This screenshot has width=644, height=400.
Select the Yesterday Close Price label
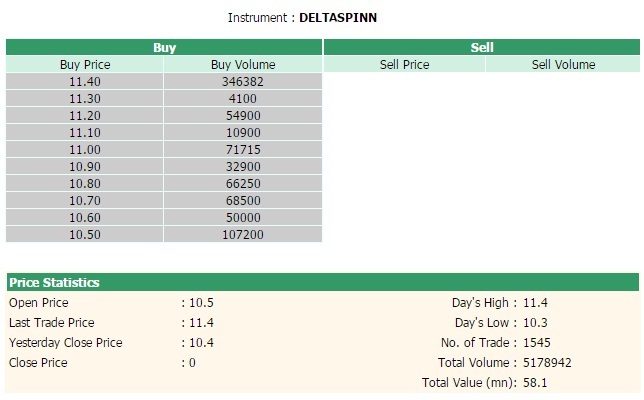(66, 342)
